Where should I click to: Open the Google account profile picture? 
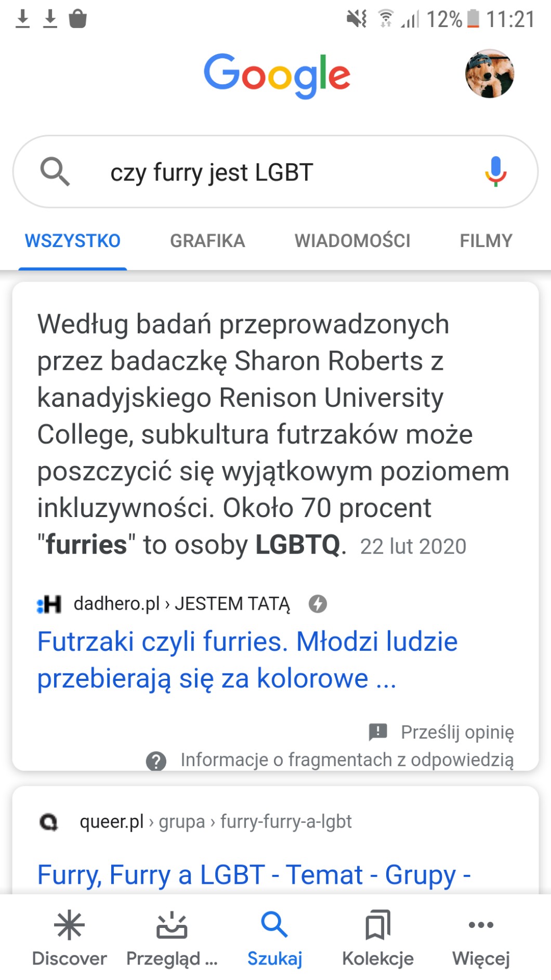(489, 74)
